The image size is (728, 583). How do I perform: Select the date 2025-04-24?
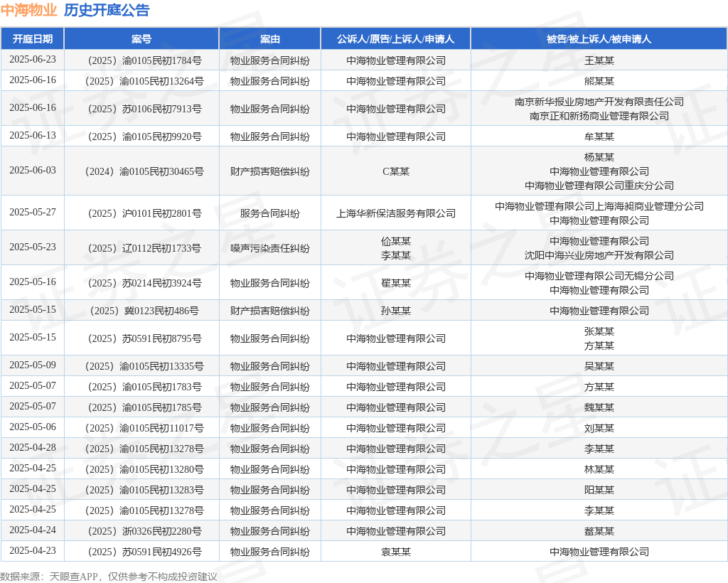(x=33, y=530)
